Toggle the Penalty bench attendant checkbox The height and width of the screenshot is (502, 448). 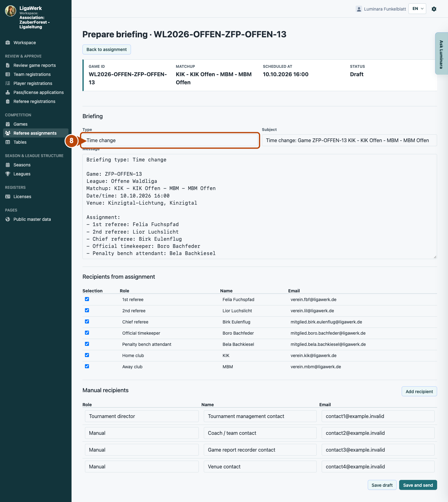[87, 344]
